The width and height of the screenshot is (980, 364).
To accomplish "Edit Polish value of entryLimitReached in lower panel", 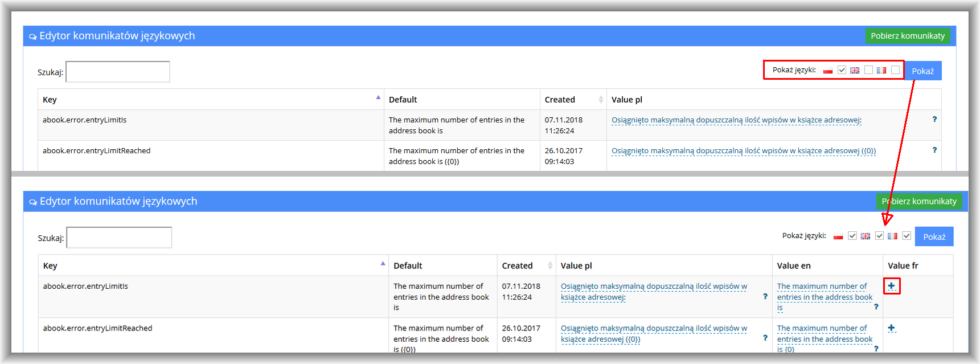I will pos(654,334).
